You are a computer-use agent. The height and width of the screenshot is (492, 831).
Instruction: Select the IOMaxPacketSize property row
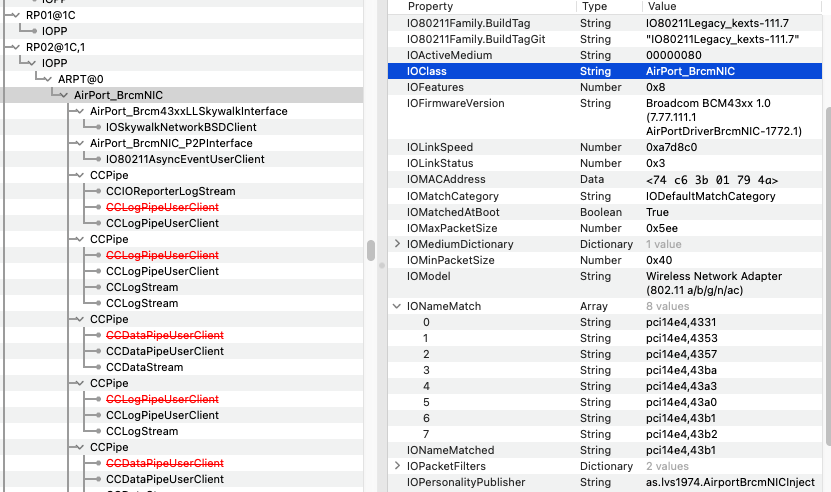tap(605, 228)
